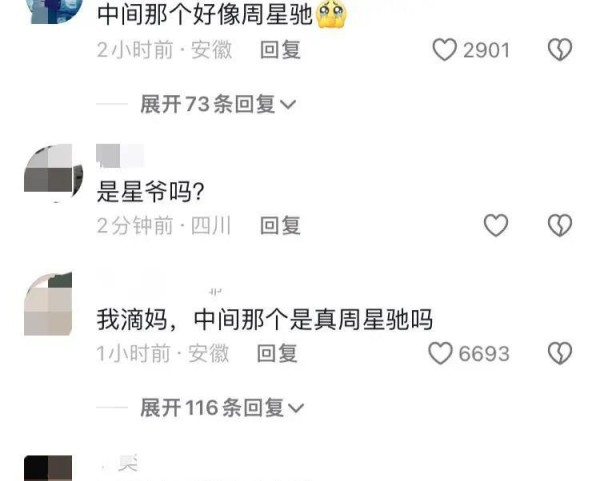Dislike the comment with 2901 likes
This screenshot has height=481, width=600.
(560, 50)
